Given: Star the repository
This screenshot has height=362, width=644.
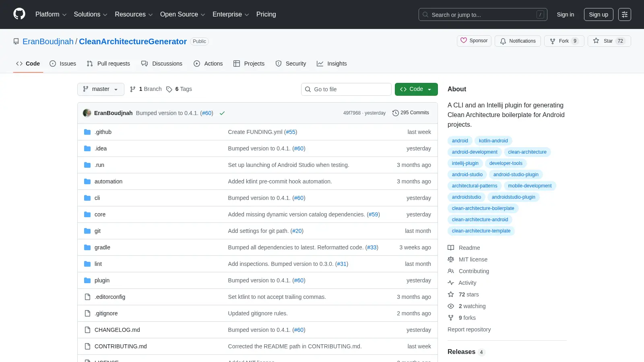Looking at the screenshot, I should [x=609, y=41].
